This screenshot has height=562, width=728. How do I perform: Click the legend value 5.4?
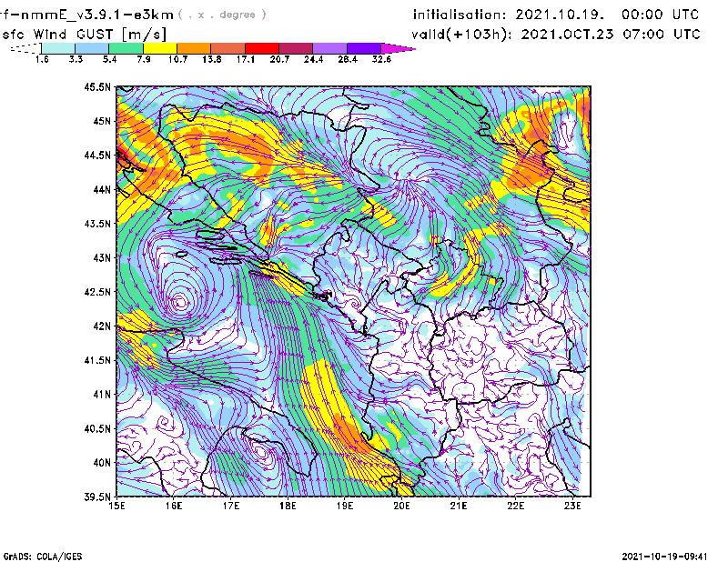(109, 59)
